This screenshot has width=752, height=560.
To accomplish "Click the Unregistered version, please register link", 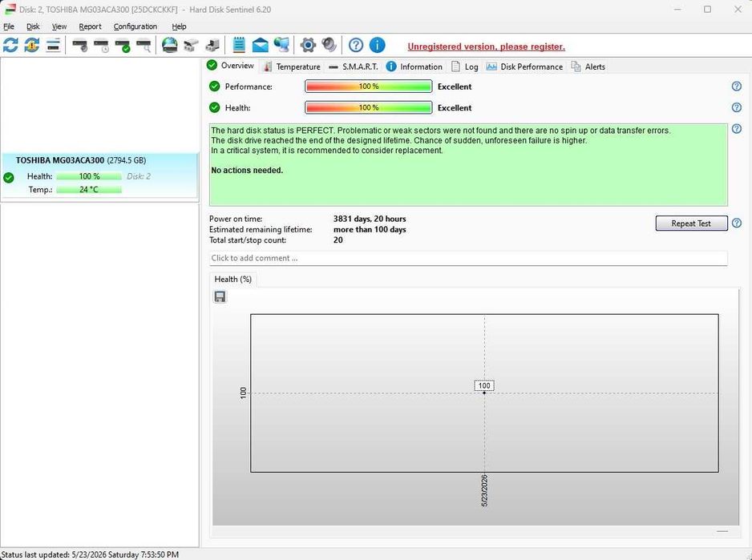I will [487, 46].
